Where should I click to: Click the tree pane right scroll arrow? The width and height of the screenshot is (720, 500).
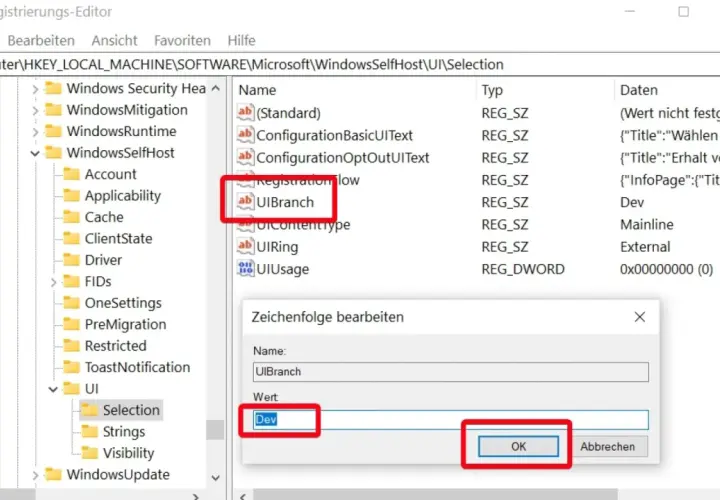[196, 496]
